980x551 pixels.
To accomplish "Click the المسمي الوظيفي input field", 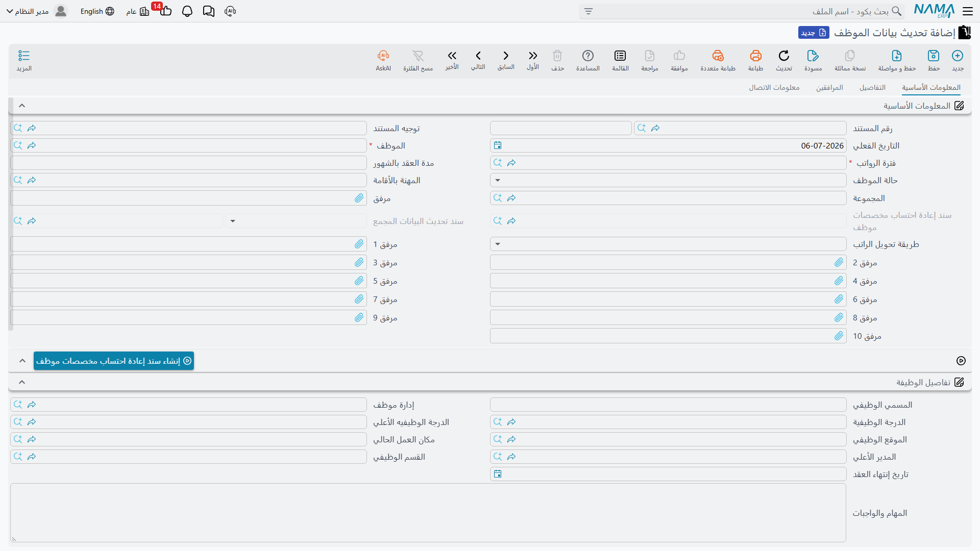I will tap(668, 405).
